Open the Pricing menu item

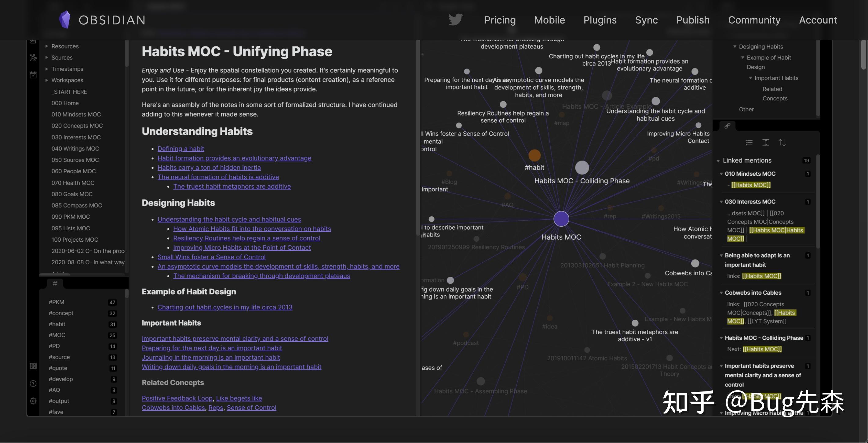tap(500, 20)
